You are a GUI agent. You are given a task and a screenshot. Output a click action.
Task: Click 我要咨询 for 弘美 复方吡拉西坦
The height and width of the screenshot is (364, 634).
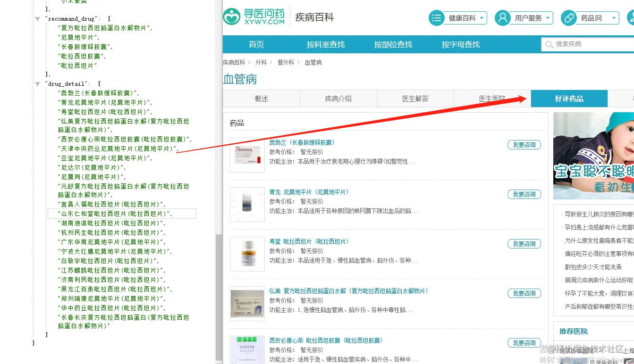(524, 293)
